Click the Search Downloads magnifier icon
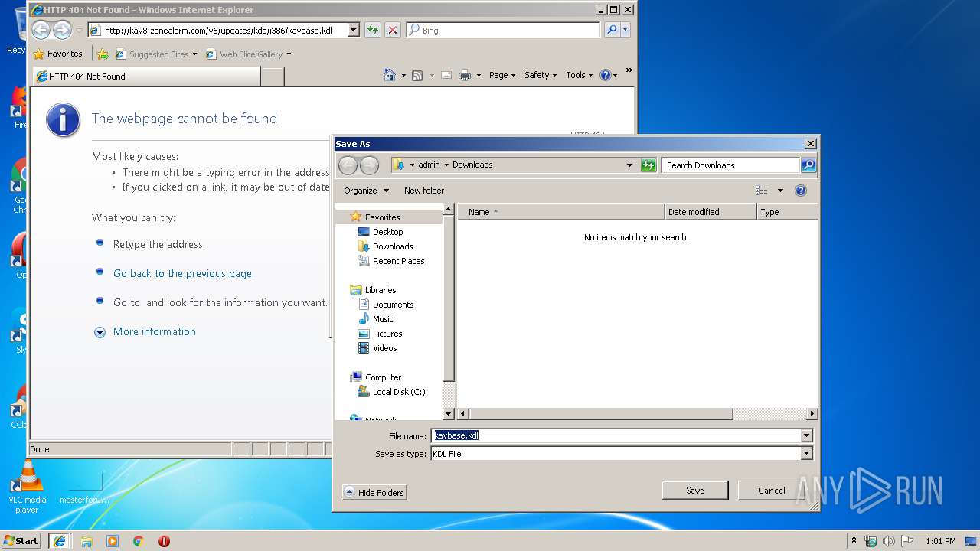 [808, 165]
